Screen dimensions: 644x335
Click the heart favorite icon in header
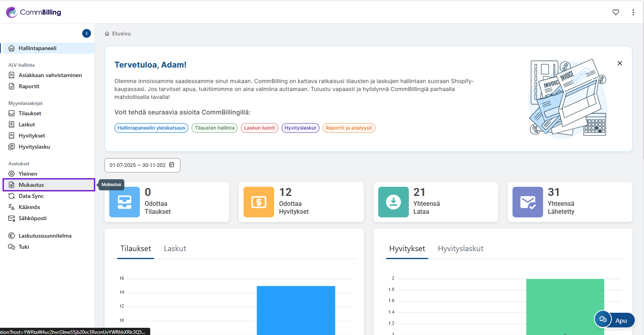615,12
